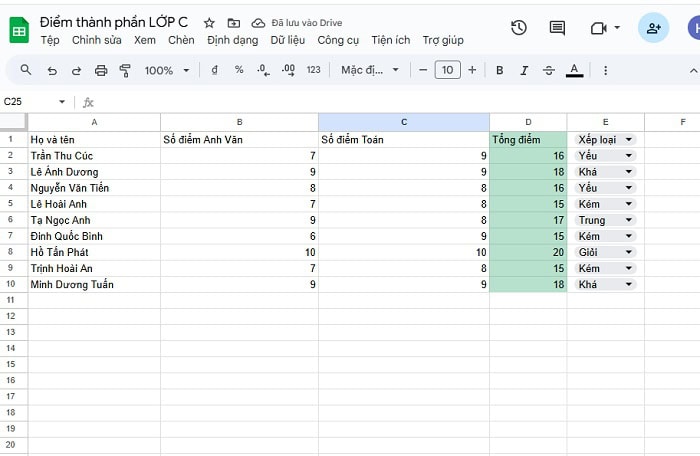
Task: Toggle bold formatting
Action: pyautogui.click(x=499, y=70)
